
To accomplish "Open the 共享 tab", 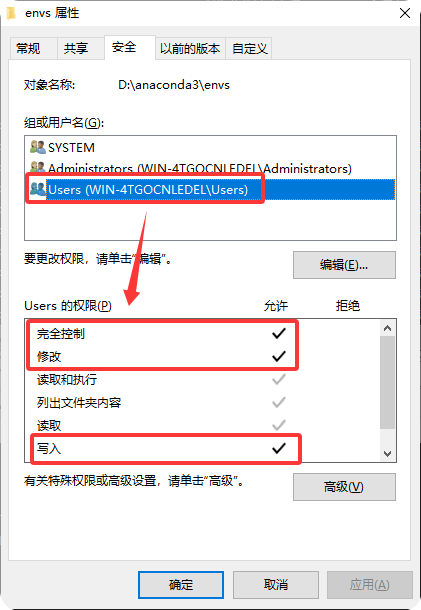I will (x=76, y=49).
